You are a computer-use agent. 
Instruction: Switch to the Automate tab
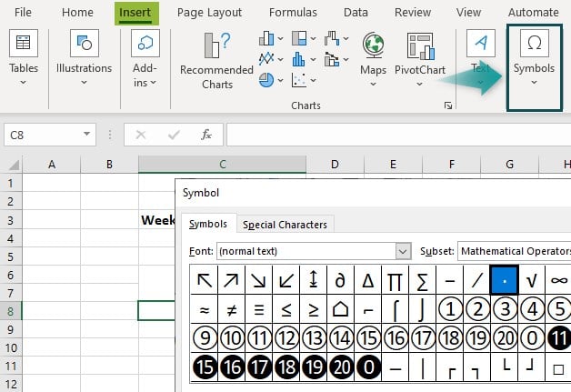pyautogui.click(x=534, y=13)
